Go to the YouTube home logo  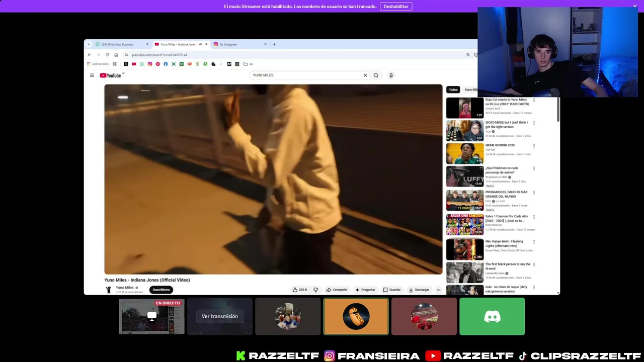click(x=111, y=75)
